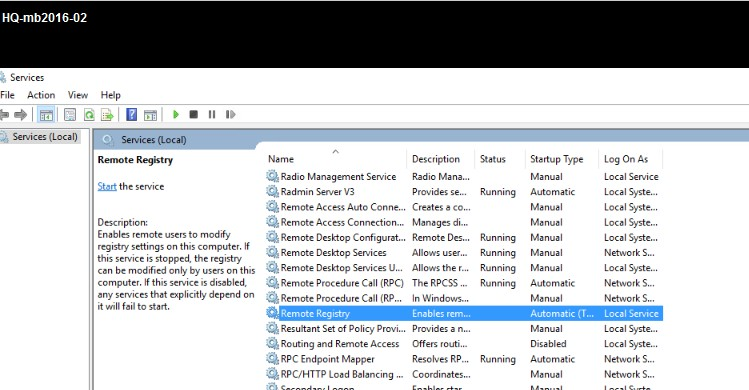Click gear icon beside Remote Procedure Call (RPC)
Image resolution: width=749 pixels, height=390 pixels.
[272, 282]
